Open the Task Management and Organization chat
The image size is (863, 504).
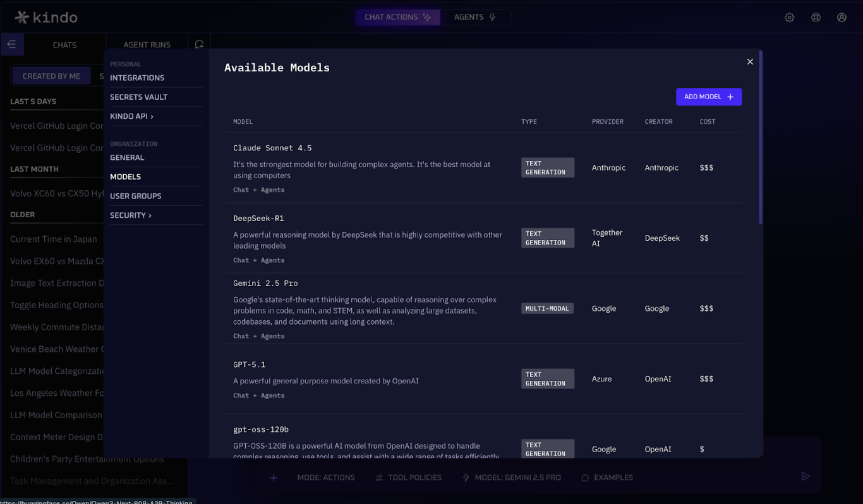click(92, 481)
